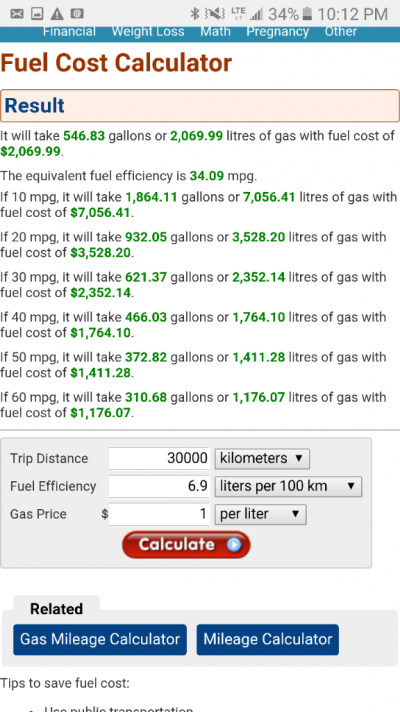Tap the vibrate mute status icon

(215, 14)
